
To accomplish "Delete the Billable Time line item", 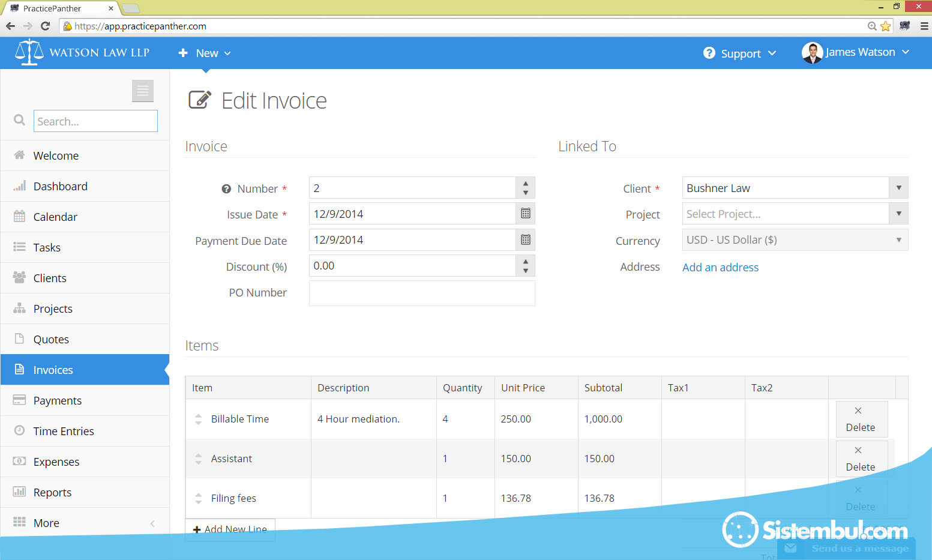I will 861,419.
